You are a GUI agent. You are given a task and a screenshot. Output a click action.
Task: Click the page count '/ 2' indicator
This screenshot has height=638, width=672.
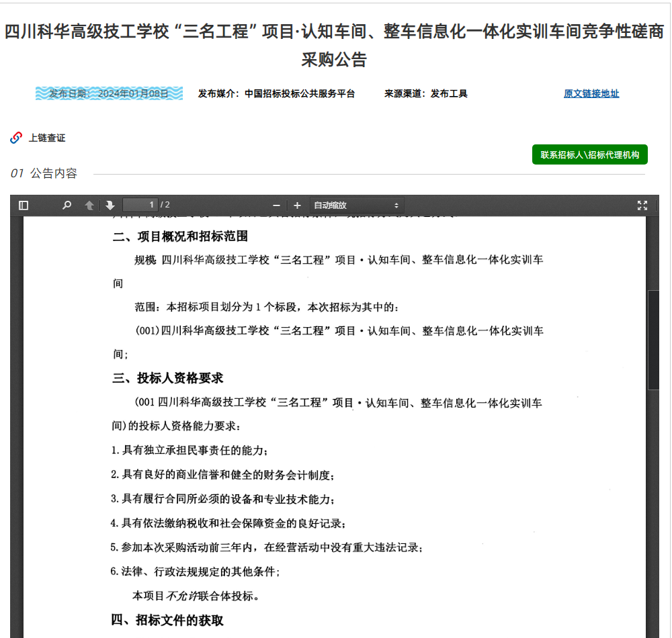coord(165,205)
